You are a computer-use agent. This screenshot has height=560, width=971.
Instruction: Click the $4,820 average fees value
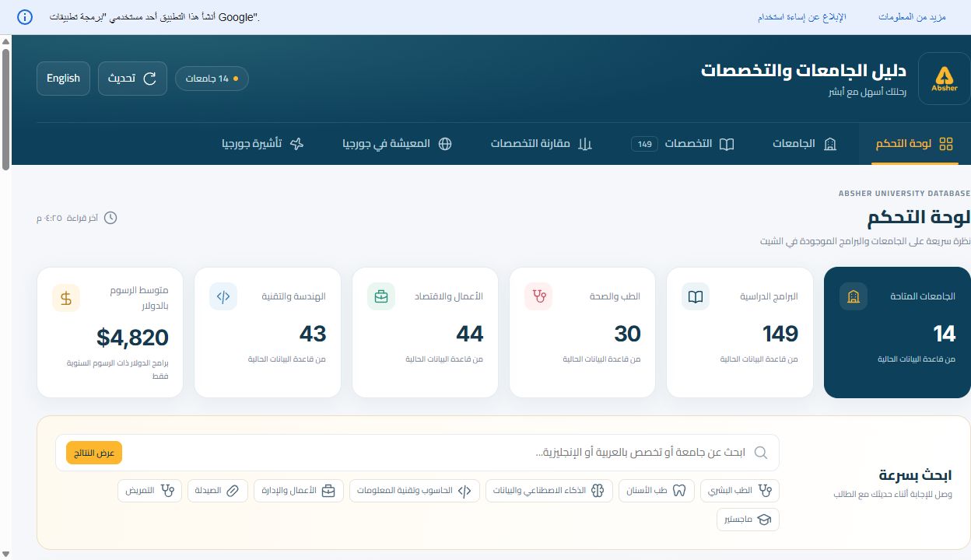tap(132, 337)
